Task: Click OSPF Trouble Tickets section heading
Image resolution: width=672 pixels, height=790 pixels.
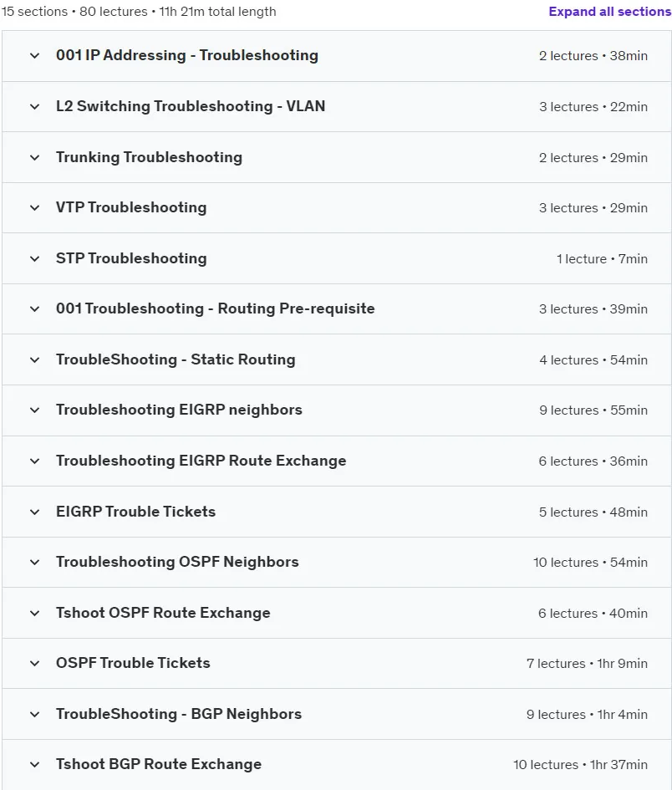Action: (x=133, y=663)
